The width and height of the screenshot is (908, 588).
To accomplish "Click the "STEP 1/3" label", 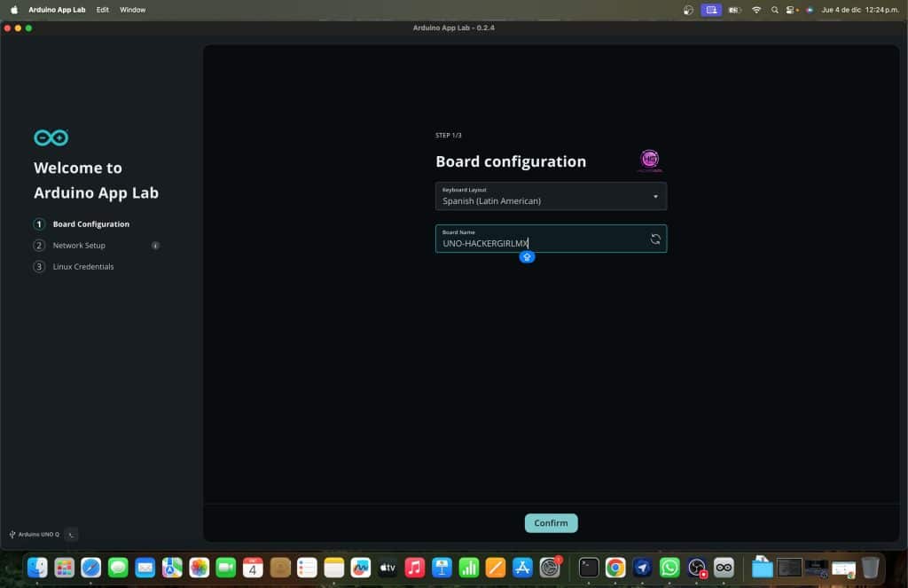I will (448, 136).
